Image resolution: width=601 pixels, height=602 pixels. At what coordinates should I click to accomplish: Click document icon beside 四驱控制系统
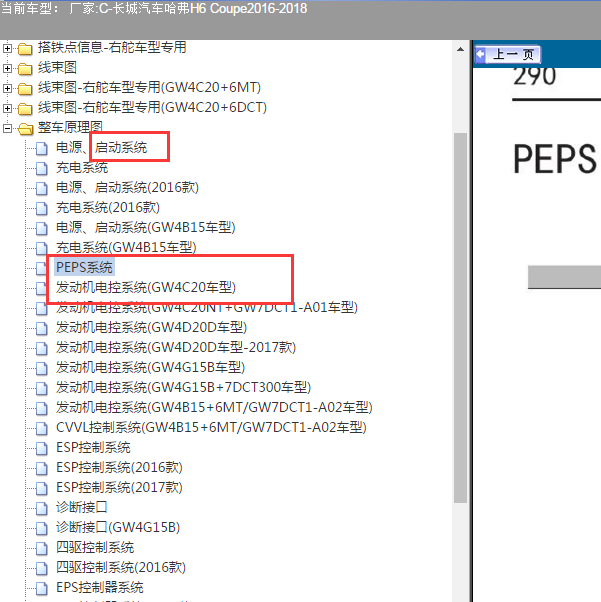(41, 547)
